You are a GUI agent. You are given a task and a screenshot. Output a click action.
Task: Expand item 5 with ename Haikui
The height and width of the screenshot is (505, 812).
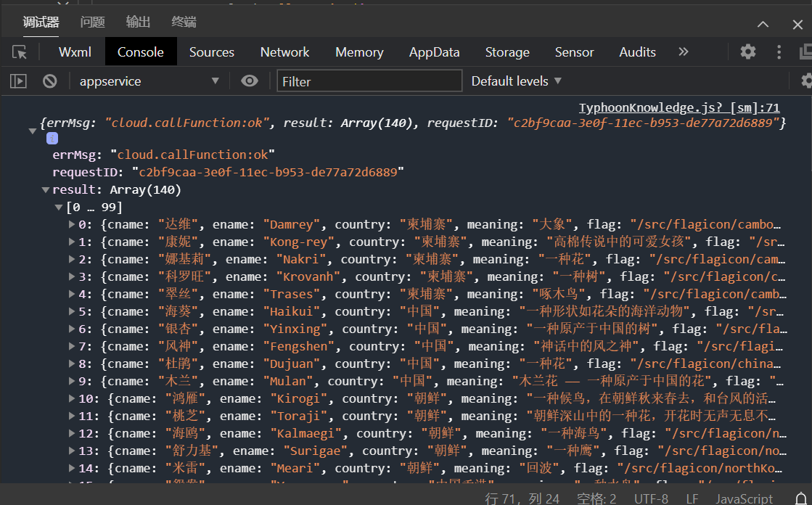point(72,312)
